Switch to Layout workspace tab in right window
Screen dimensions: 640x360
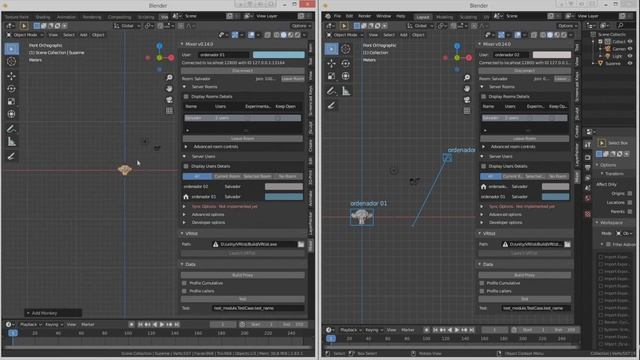pos(422,17)
